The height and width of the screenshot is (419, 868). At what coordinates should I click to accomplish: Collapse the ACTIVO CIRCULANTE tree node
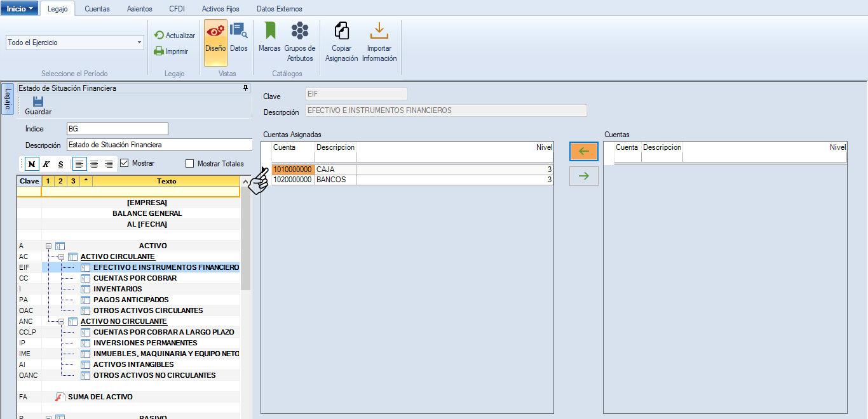coord(62,256)
